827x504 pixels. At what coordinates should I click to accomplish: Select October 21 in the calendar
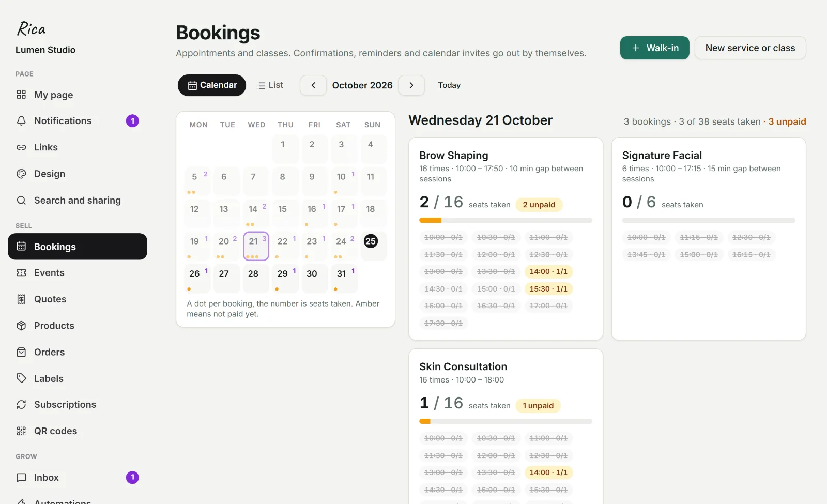(x=256, y=246)
